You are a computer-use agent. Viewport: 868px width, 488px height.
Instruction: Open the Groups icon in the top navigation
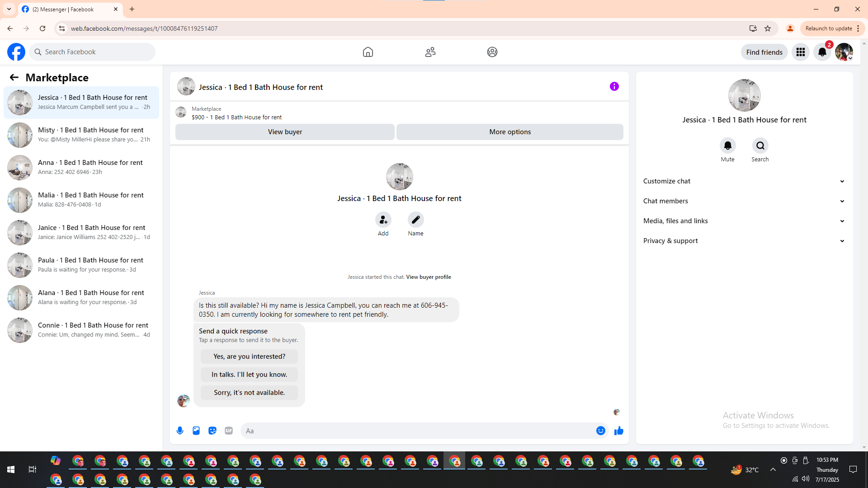tap(492, 52)
